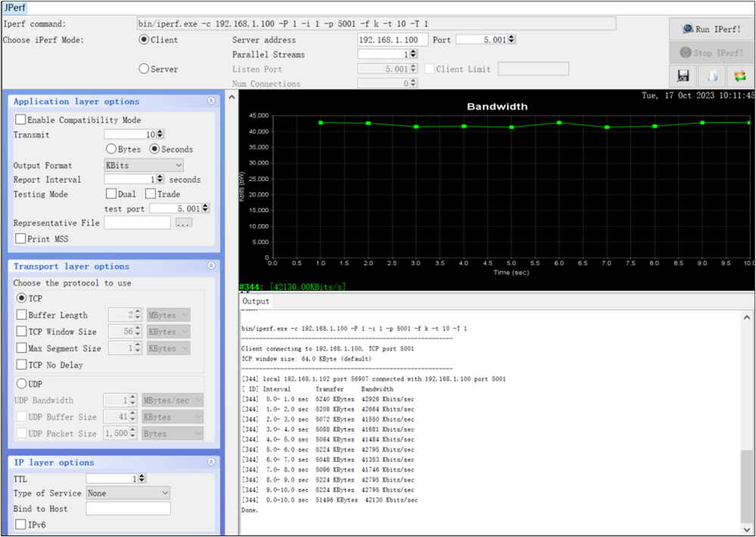The height and width of the screenshot is (537, 756).
Task: Click the Run IPerf graph icon
Action: pyautogui.click(x=687, y=29)
